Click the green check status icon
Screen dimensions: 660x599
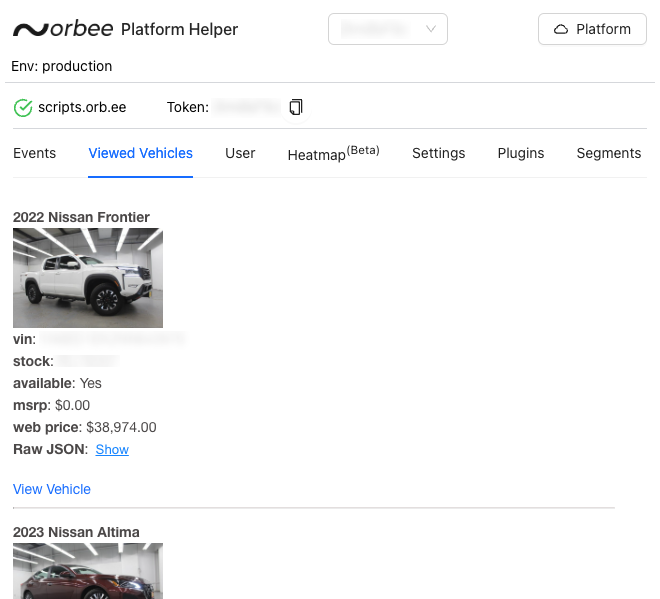(x=23, y=108)
